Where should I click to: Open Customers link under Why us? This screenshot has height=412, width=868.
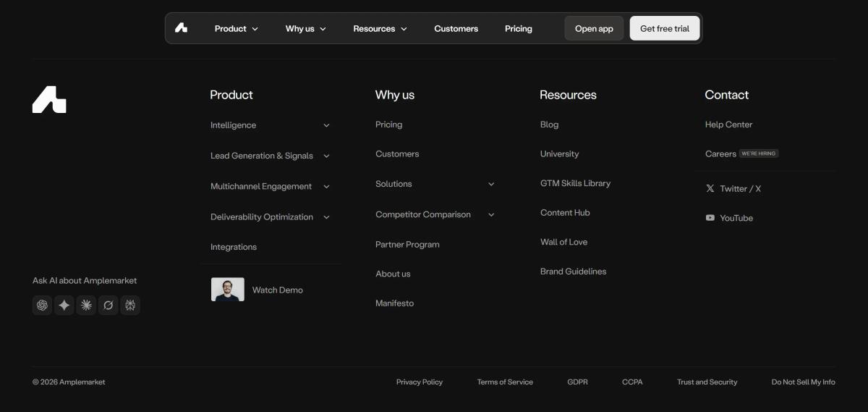397,154
